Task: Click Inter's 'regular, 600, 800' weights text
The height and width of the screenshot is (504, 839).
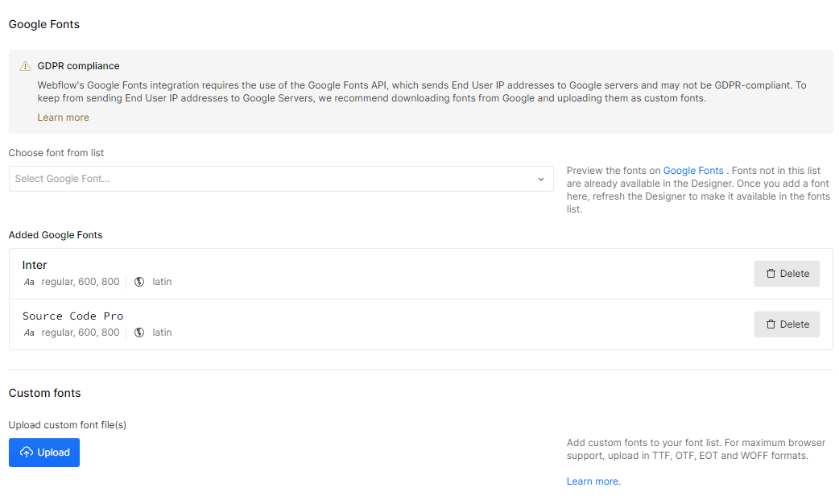Action: tap(81, 282)
